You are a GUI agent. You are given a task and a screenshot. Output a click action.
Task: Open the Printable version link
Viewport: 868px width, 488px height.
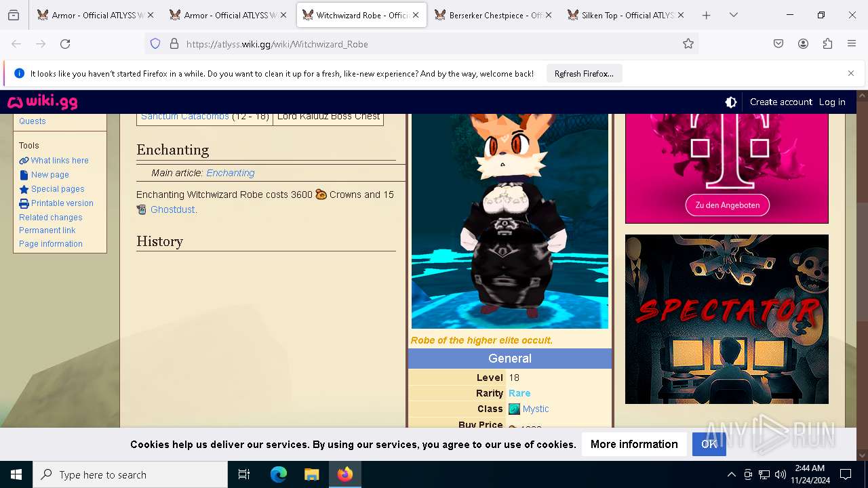62,203
